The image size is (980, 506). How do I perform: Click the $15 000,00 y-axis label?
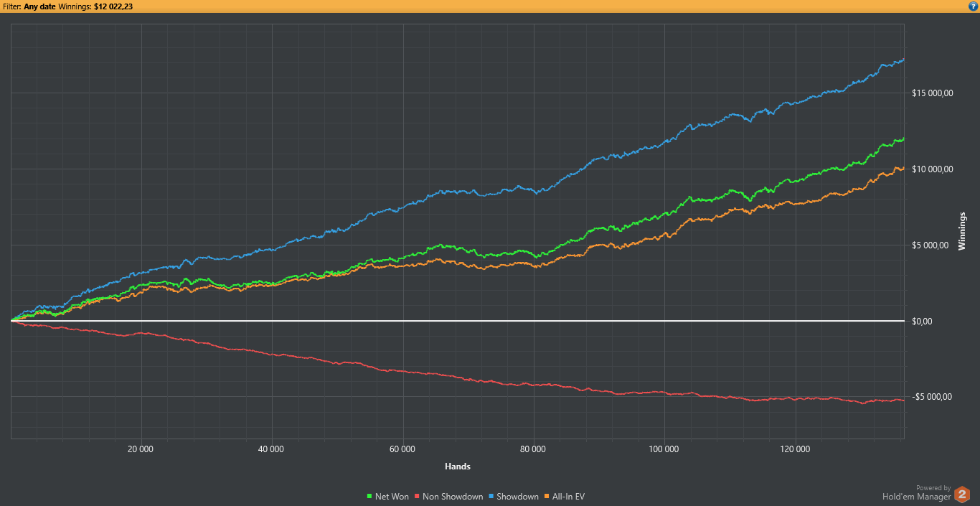932,93
